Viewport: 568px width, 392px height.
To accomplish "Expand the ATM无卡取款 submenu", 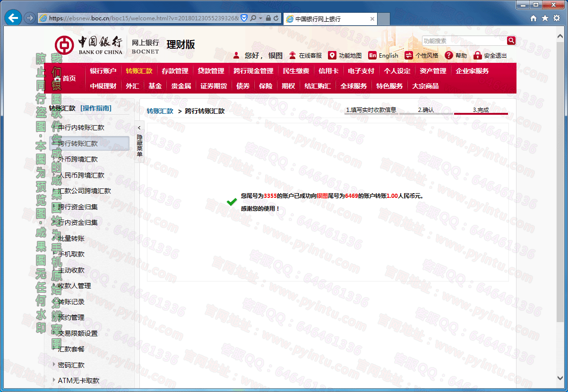I will pyautogui.click(x=54, y=380).
